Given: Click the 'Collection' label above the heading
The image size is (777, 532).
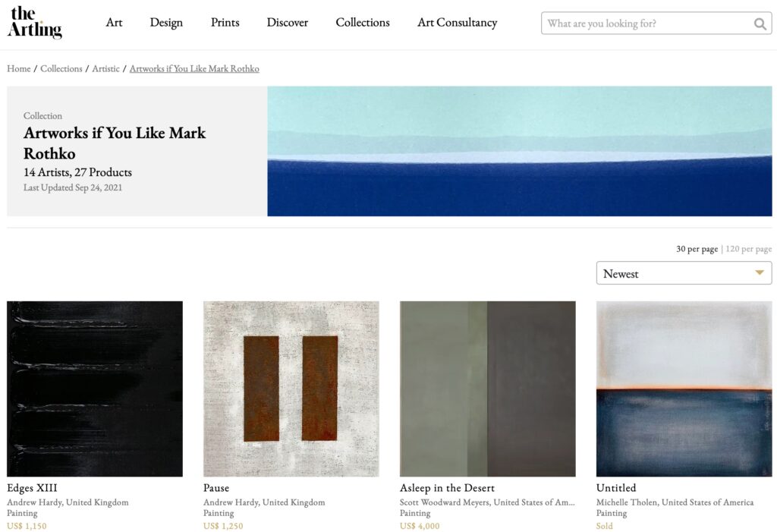Looking at the screenshot, I should pos(42,115).
